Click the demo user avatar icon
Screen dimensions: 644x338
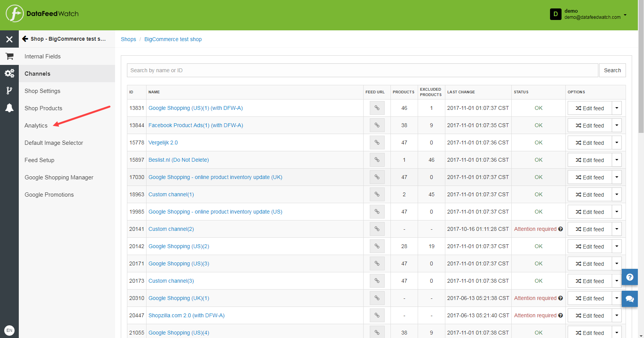tap(555, 14)
